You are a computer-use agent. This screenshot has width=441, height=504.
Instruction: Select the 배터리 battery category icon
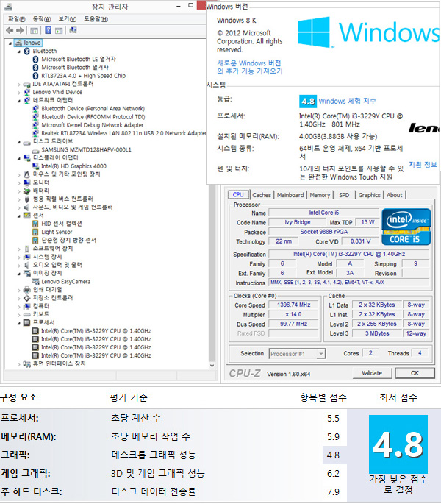pos(27,191)
